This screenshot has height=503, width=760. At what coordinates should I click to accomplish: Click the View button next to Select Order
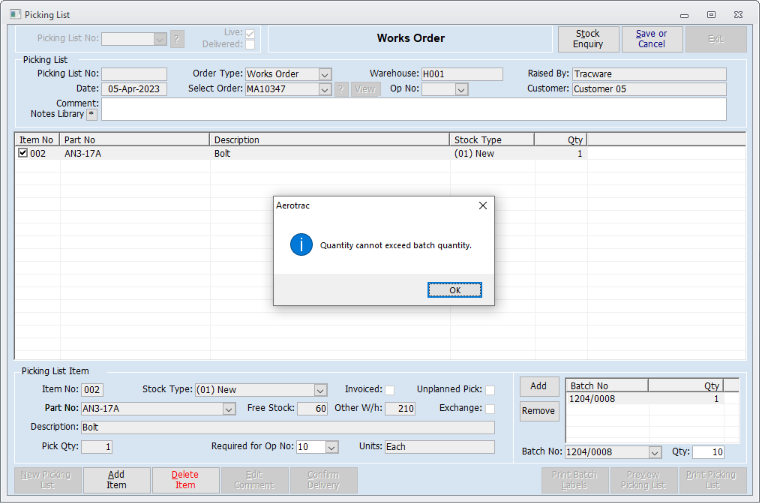[365, 89]
